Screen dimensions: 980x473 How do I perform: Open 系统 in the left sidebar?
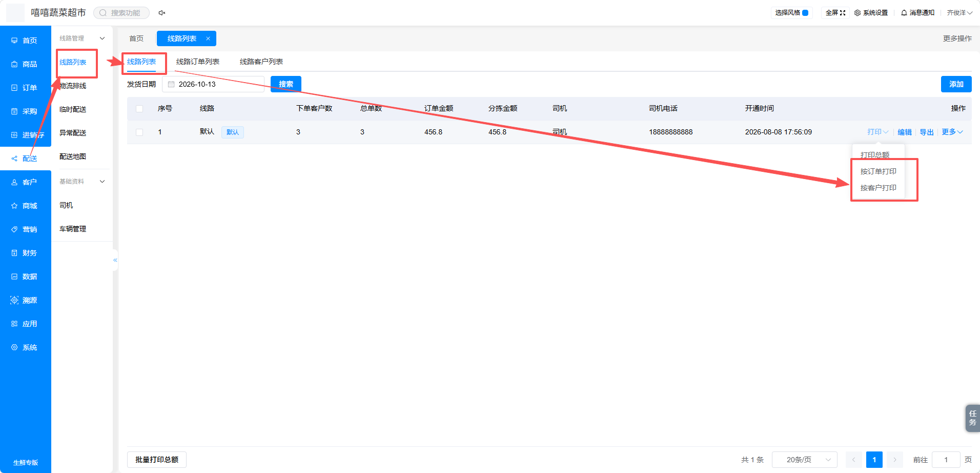25,347
